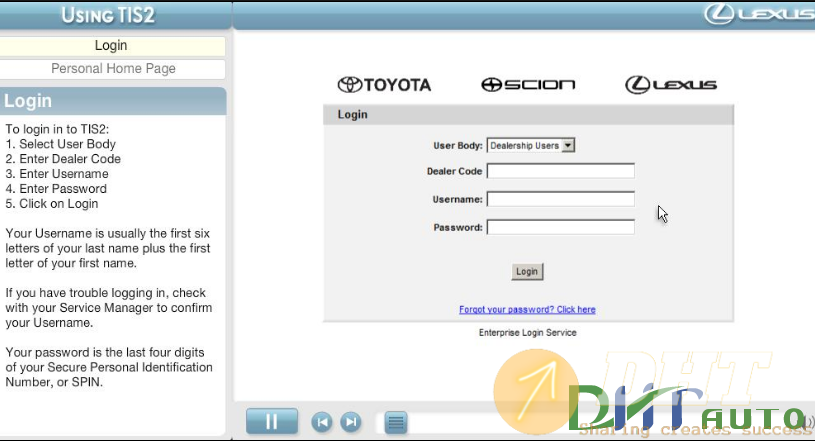
Task: Click the Scion logo
Action: click(528, 84)
